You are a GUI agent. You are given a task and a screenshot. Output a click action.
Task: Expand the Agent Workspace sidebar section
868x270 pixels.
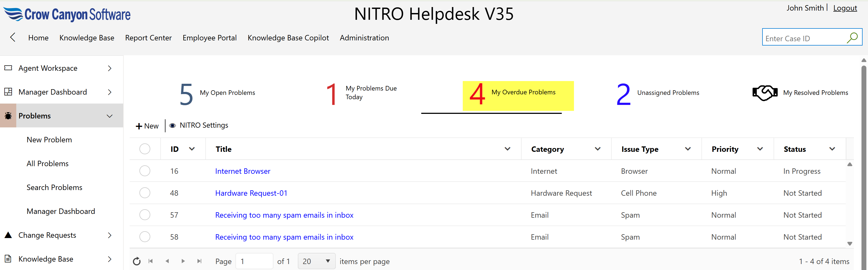[110, 68]
